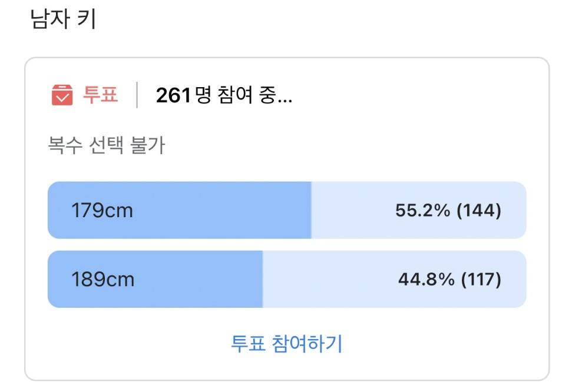
Task: Click the red ballot box poll icon
Action: [62, 95]
